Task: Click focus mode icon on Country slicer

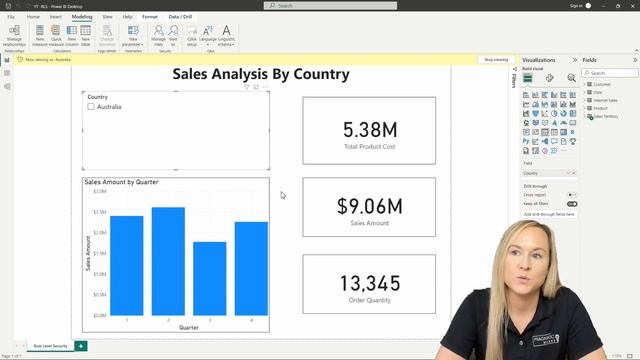Action: tap(256, 87)
